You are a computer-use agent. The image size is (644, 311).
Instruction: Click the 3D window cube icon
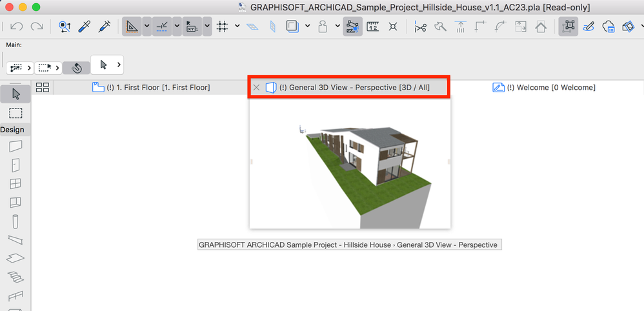click(x=628, y=26)
